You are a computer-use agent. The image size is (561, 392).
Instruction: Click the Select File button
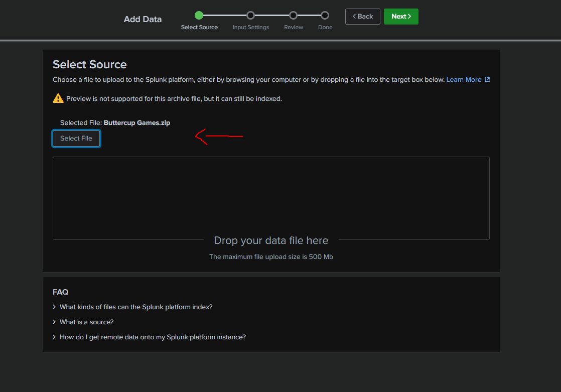coord(76,138)
